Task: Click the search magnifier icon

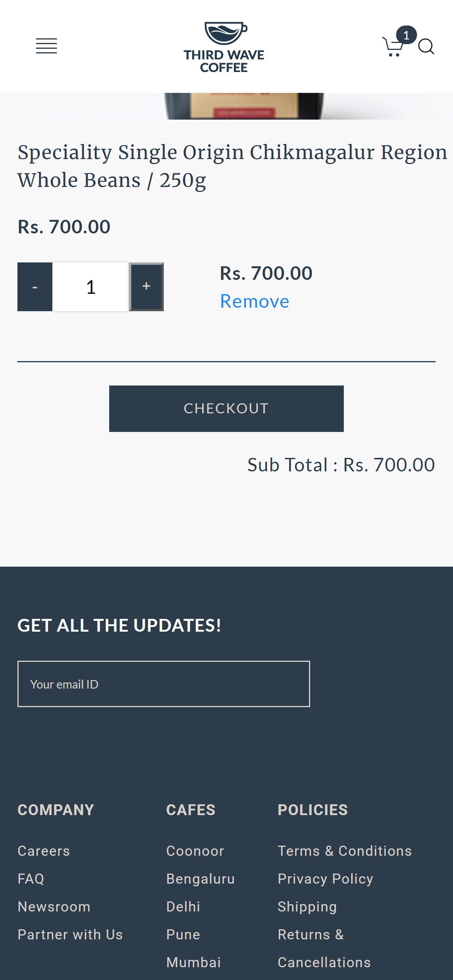Action: (426, 47)
